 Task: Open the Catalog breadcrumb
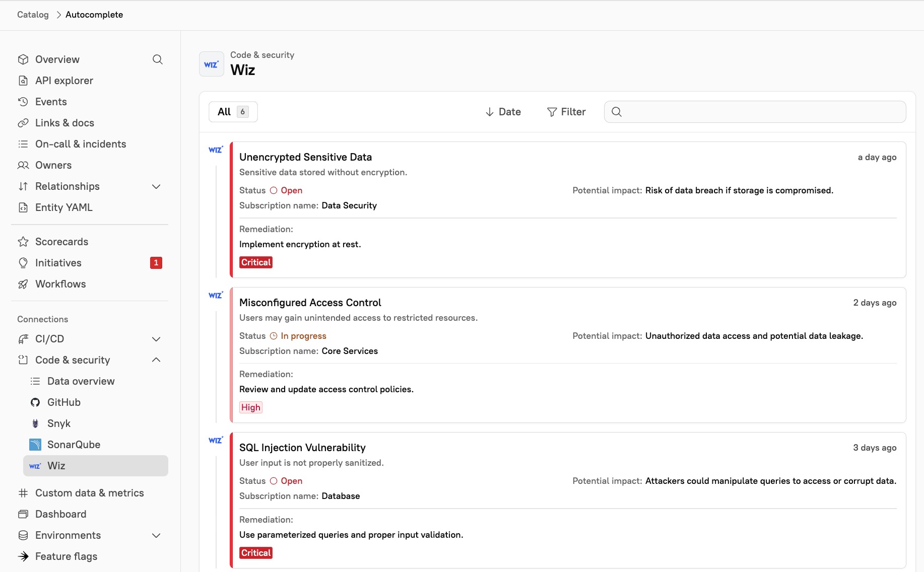coord(33,15)
